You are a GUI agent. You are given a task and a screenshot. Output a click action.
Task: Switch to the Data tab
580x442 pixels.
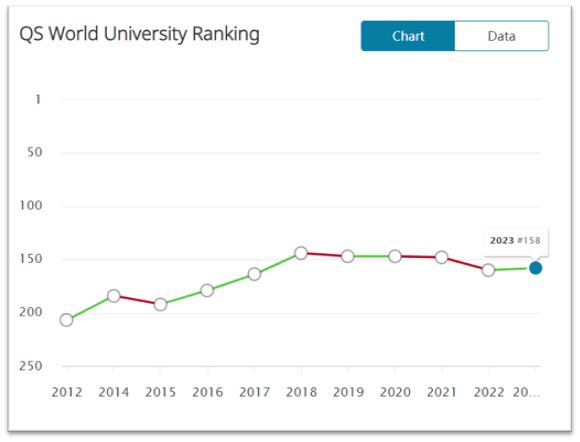click(502, 36)
